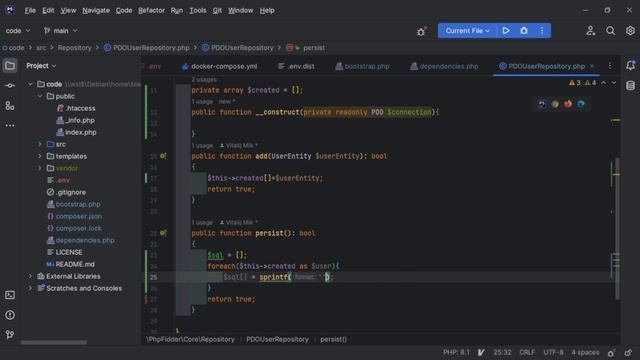Go to next highlighted error arrow
The width and height of the screenshot is (640, 360).
point(613,83)
